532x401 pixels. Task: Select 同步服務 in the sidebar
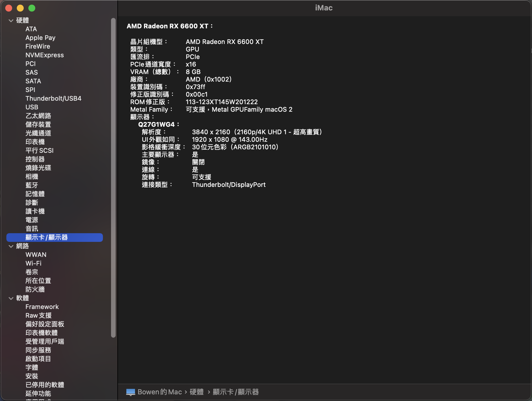tap(38, 350)
